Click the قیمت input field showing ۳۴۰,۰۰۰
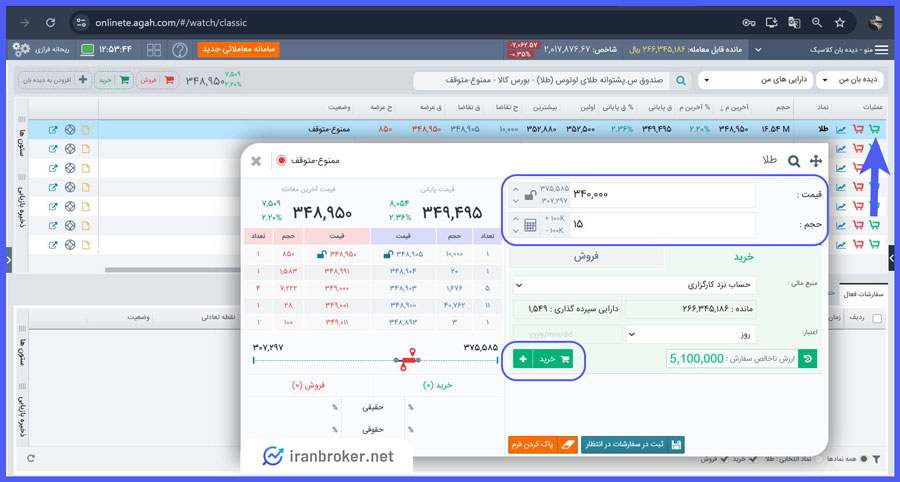Viewport: 900px width, 482px height. 663,195
